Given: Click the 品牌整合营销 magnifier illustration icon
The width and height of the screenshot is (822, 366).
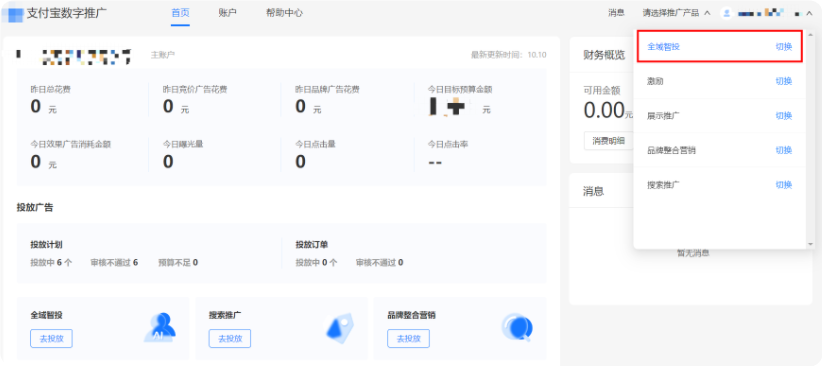Looking at the screenshot, I should pos(517,328).
